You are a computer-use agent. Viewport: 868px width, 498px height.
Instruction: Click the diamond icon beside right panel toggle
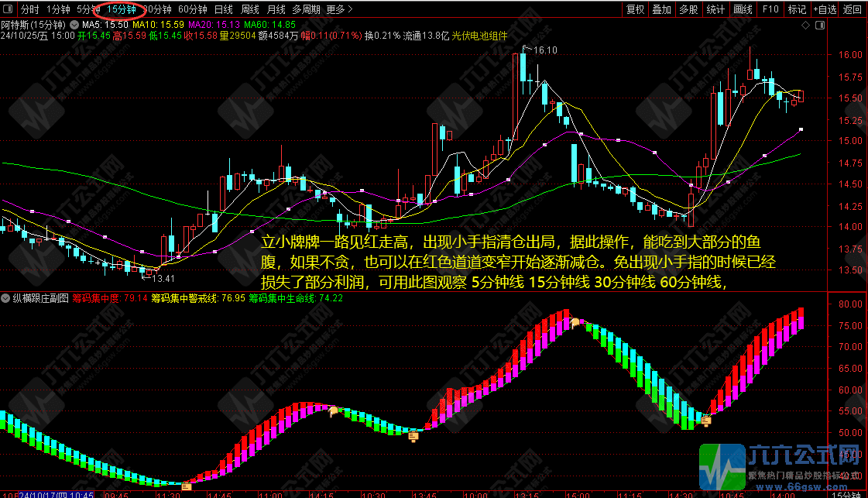point(806,26)
